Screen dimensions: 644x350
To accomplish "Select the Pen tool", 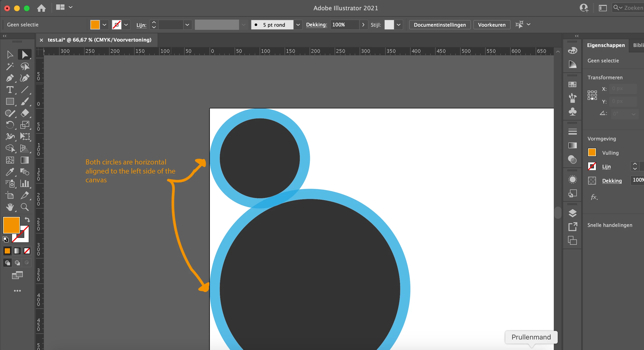I will pos(10,78).
